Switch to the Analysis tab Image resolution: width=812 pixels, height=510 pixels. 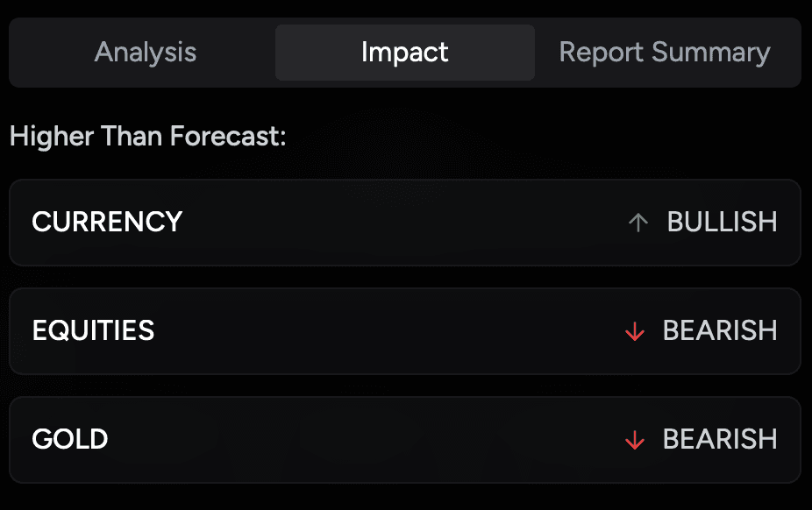pyautogui.click(x=145, y=52)
